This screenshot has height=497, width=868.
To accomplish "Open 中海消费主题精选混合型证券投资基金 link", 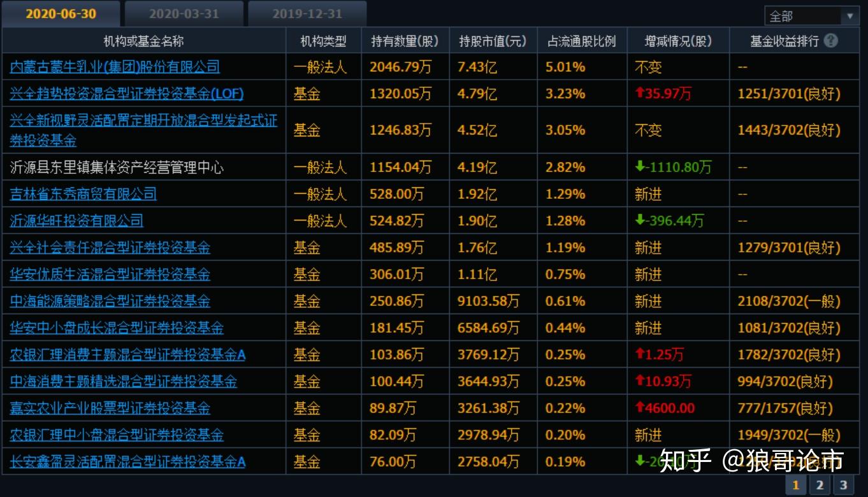I will [123, 381].
